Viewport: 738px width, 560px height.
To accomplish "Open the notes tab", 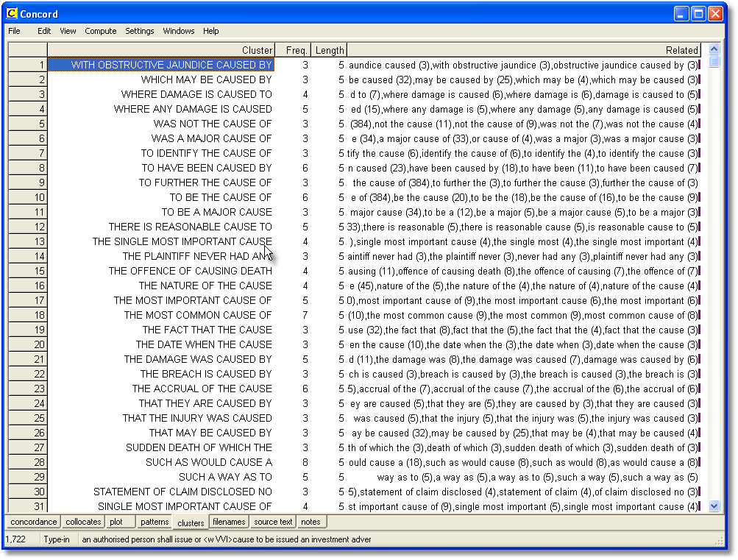I will coord(311,522).
